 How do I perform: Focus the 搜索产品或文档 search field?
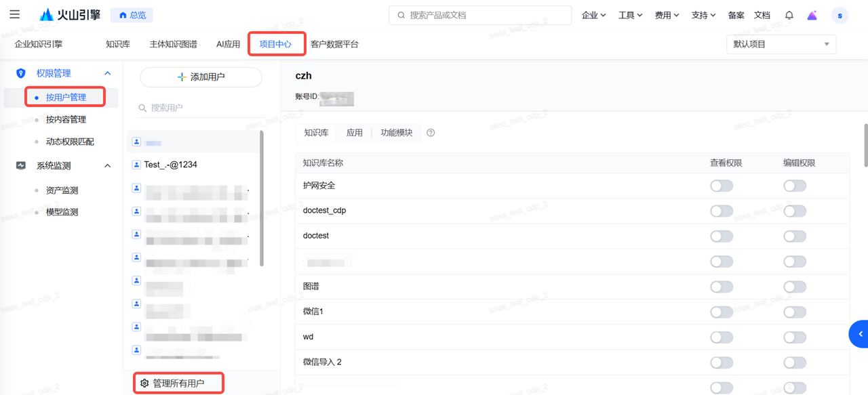click(x=480, y=15)
